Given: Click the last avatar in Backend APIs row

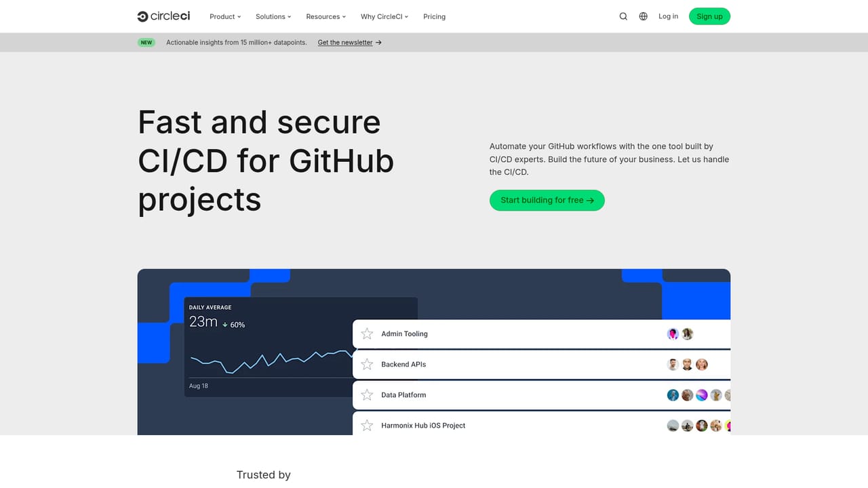Looking at the screenshot, I should coord(702,364).
